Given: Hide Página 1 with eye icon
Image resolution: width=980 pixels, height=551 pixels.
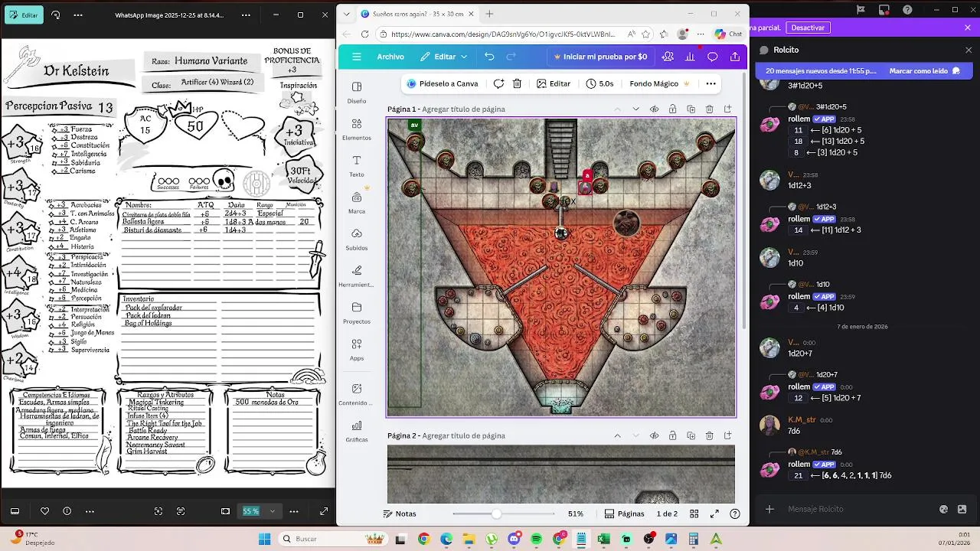Looking at the screenshot, I should pos(654,109).
